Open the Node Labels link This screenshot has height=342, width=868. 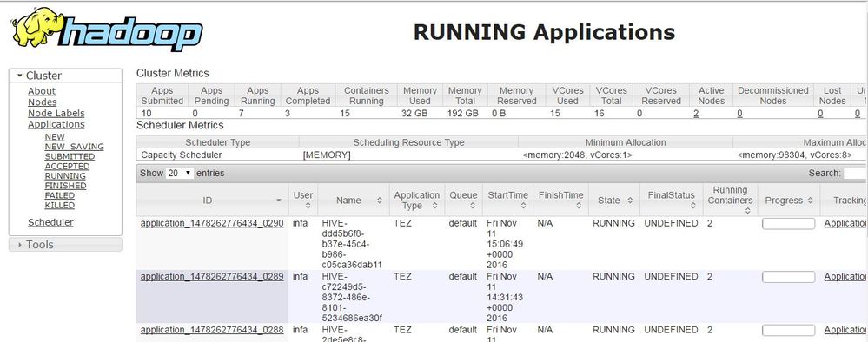pyautogui.click(x=56, y=114)
